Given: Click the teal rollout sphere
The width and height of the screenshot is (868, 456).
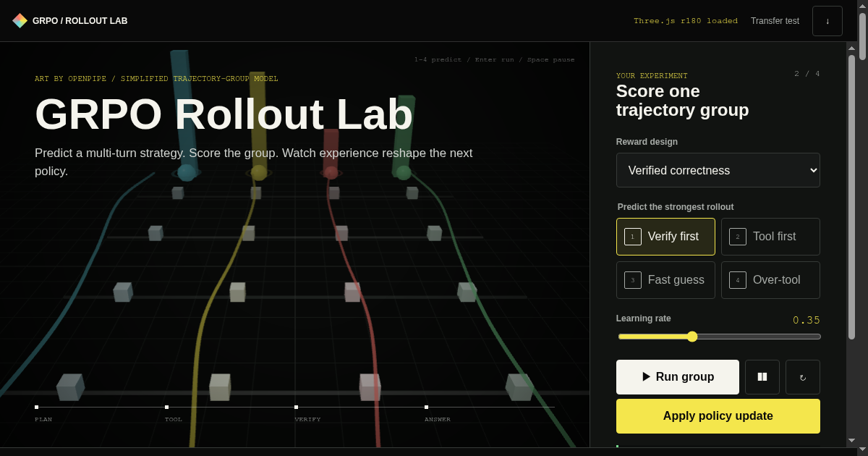Looking at the screenshot, I should pyautogui.click(x=187, y=172).
